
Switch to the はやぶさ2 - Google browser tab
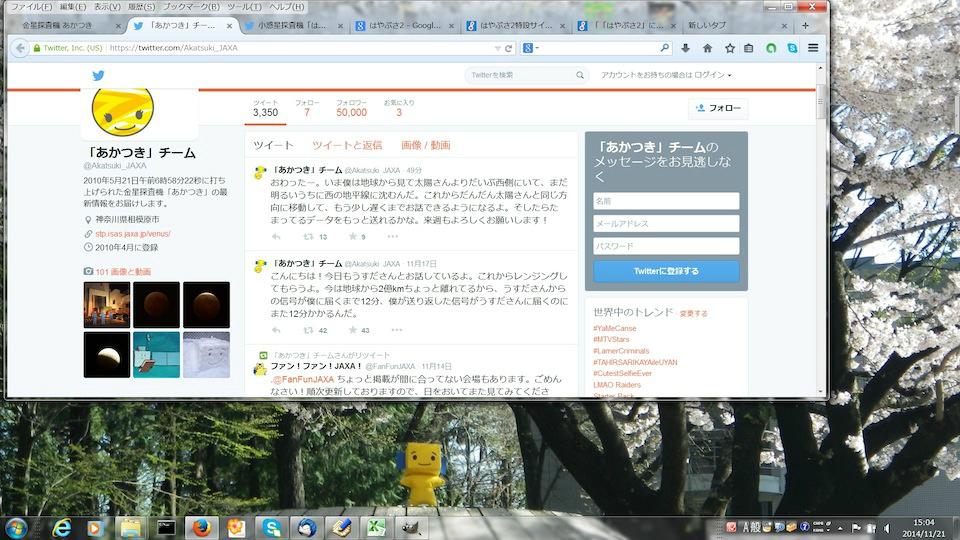(405, 25)
